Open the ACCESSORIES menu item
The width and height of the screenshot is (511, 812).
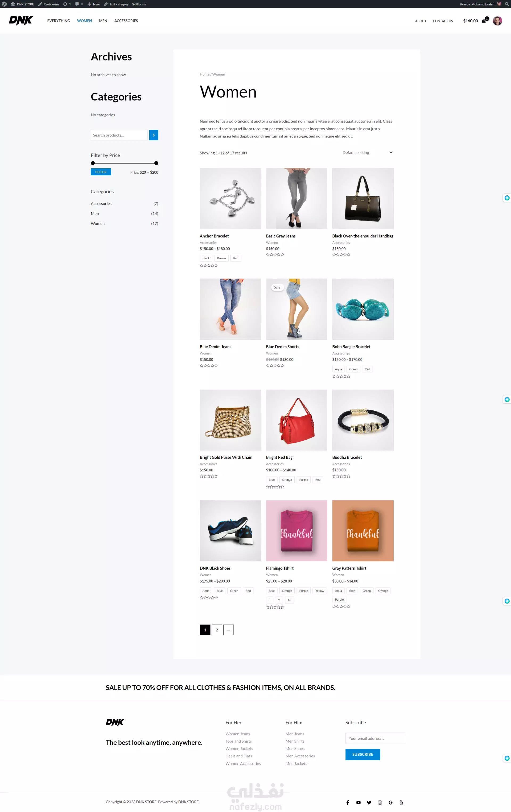pos(126,20)
